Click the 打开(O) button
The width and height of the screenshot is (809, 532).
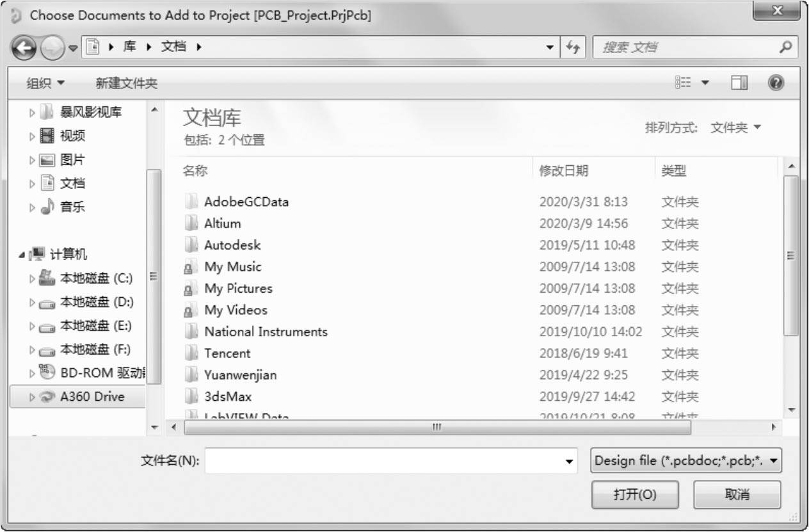coord(635,494)
